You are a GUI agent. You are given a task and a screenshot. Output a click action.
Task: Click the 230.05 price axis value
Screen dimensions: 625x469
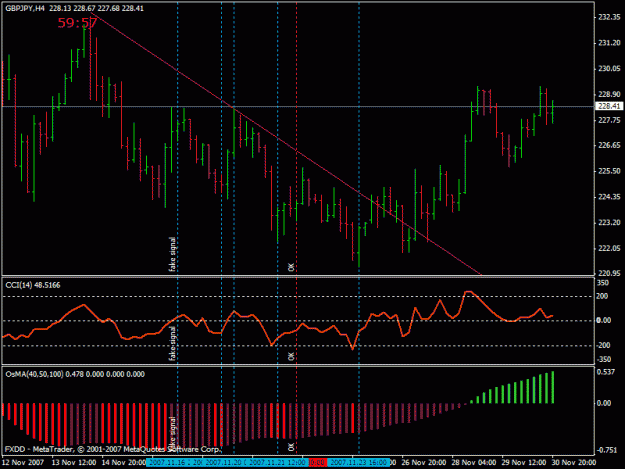point(609,69)
